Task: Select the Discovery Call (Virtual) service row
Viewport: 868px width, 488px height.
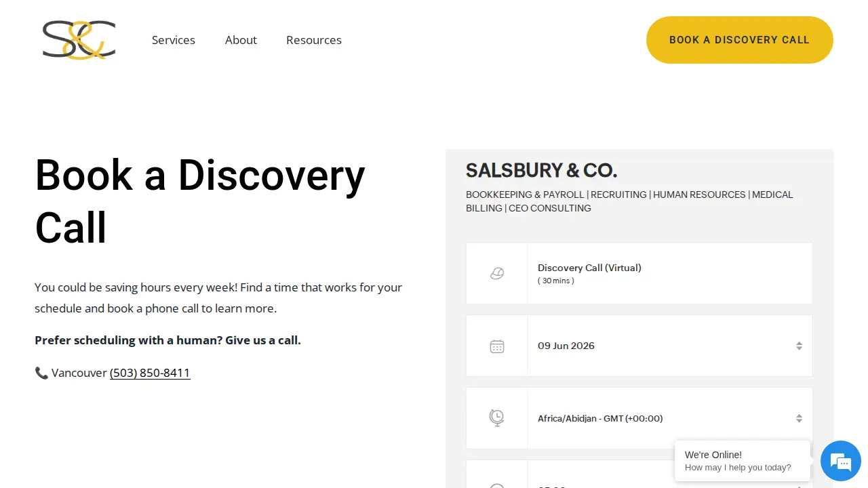Action: (x=639, y=273)
